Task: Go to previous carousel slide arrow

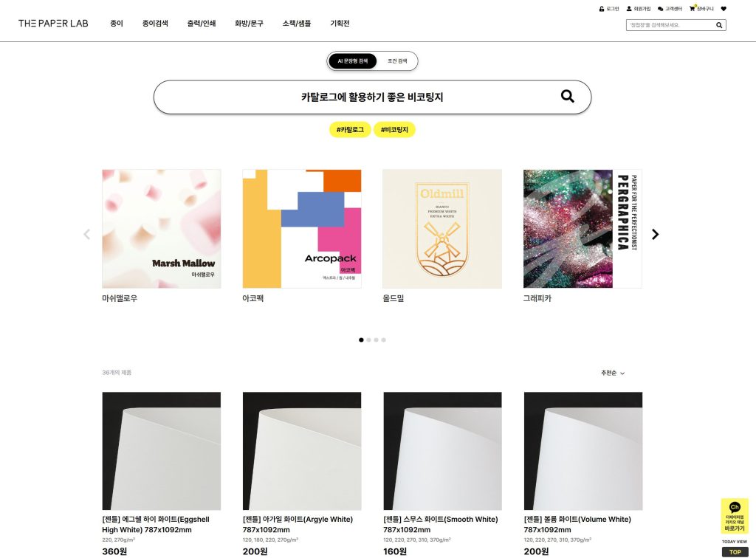Action: tap(87, 234)
